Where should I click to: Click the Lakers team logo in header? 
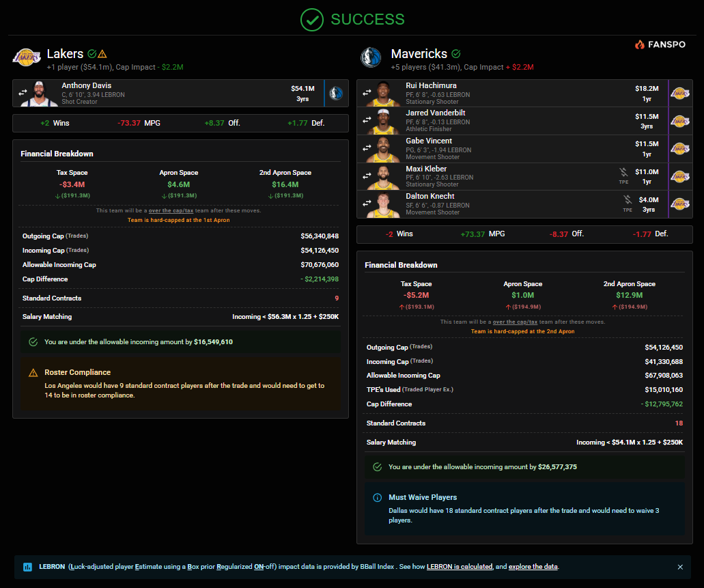pyautogui.click(x=27, y=58)
